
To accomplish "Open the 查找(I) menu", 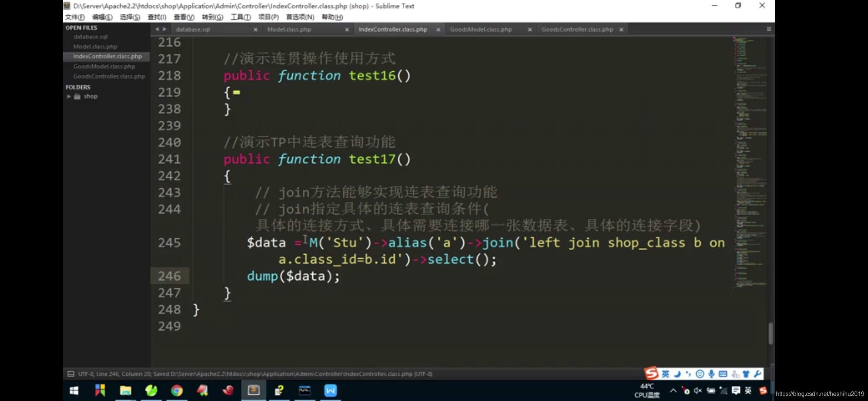I will coord(157,17).
